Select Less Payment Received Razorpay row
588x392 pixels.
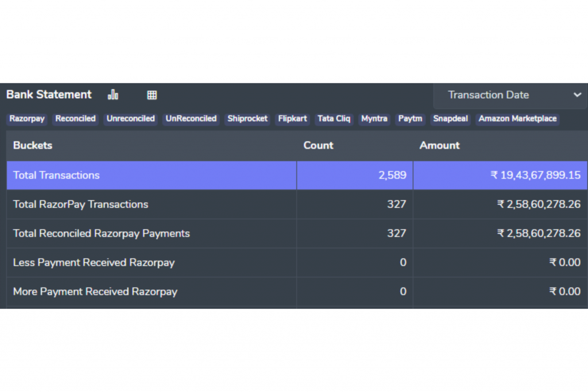click(297, 262)
